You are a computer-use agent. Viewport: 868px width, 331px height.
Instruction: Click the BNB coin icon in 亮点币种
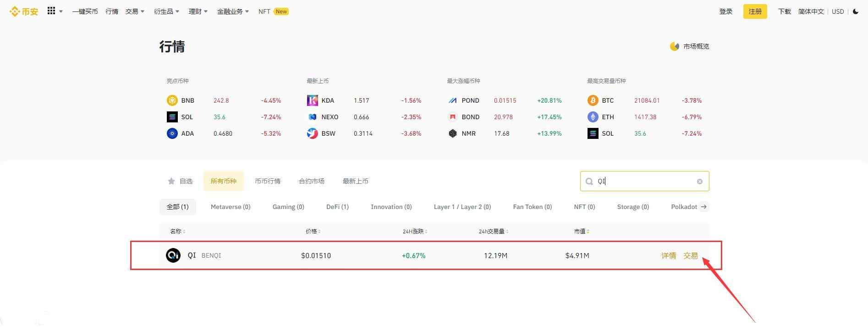pos(172,100)
